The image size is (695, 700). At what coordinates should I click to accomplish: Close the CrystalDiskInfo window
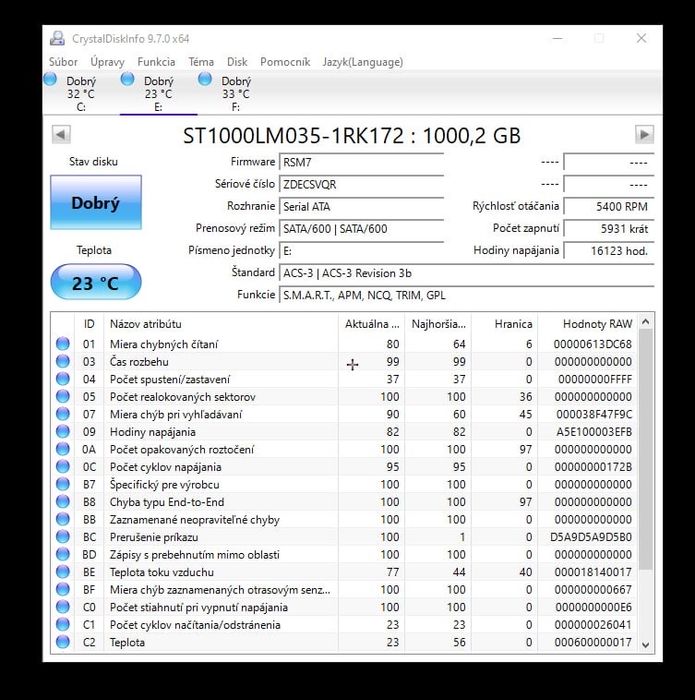tap(641, 38)
